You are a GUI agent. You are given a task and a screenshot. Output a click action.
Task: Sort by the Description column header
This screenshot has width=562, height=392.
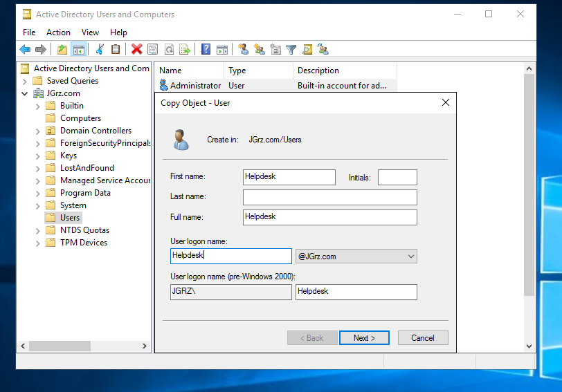345,71
